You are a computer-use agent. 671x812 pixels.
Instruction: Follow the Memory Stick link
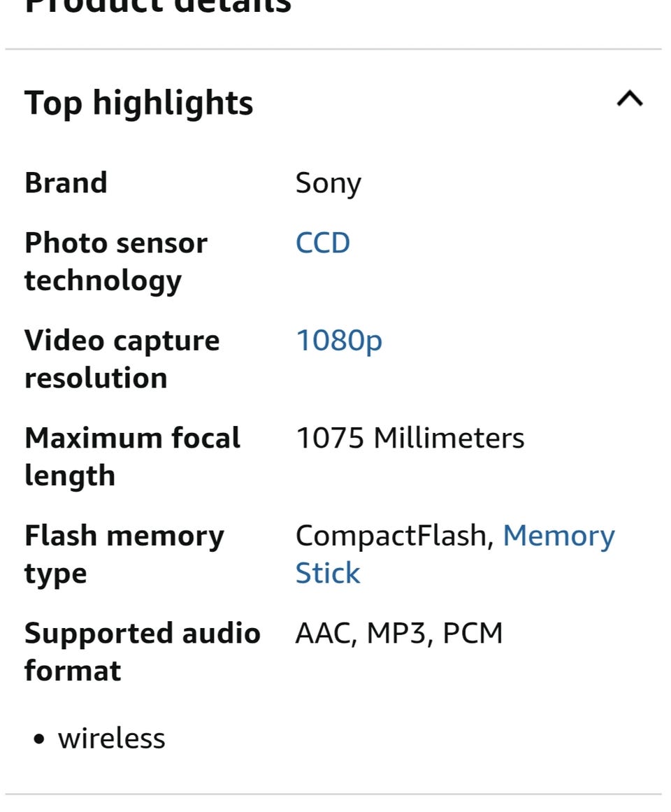(558, 536)
